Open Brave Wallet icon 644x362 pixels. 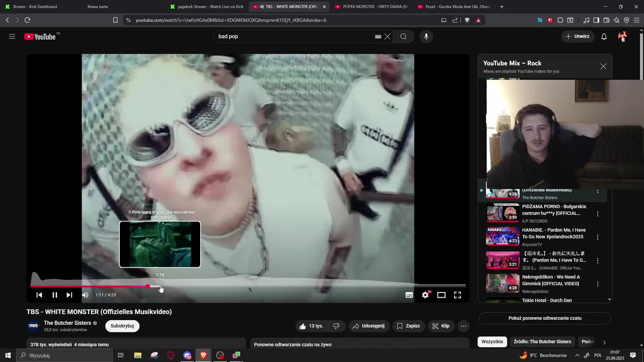(x=606, y=20)
